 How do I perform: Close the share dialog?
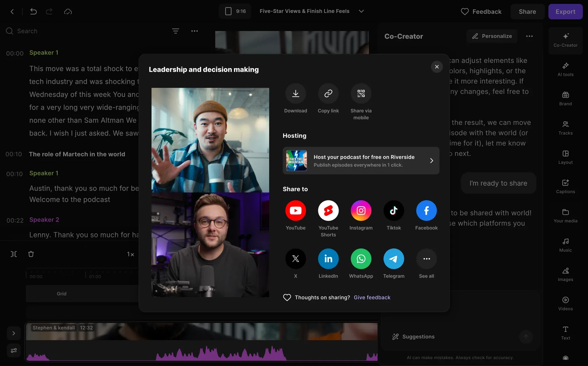click(437, 67)
